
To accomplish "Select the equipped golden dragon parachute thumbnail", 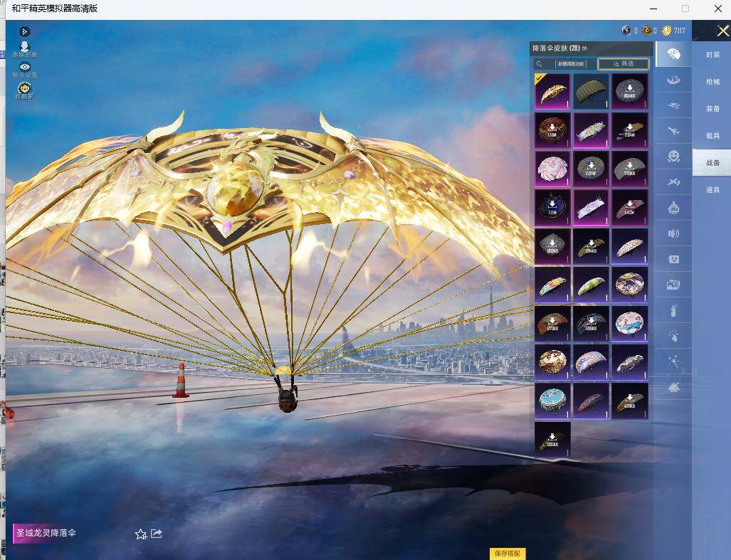I will point(552,91).
